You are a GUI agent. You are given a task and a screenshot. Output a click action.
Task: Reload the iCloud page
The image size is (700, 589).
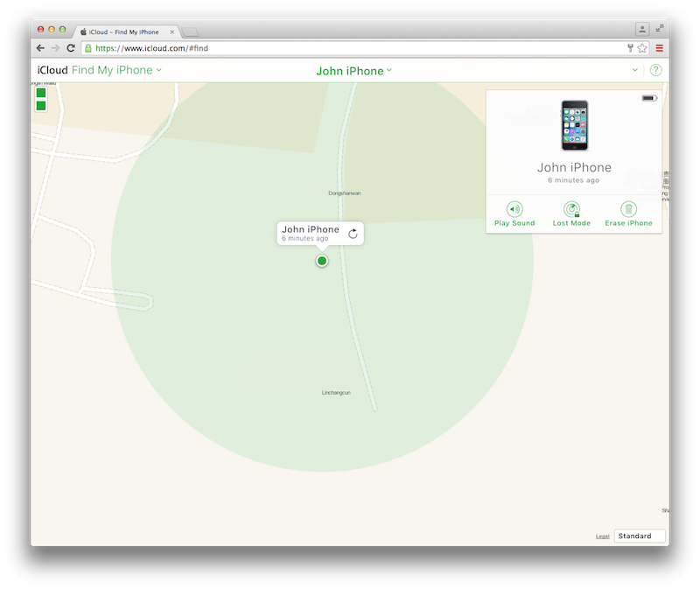tap(71, 48)
